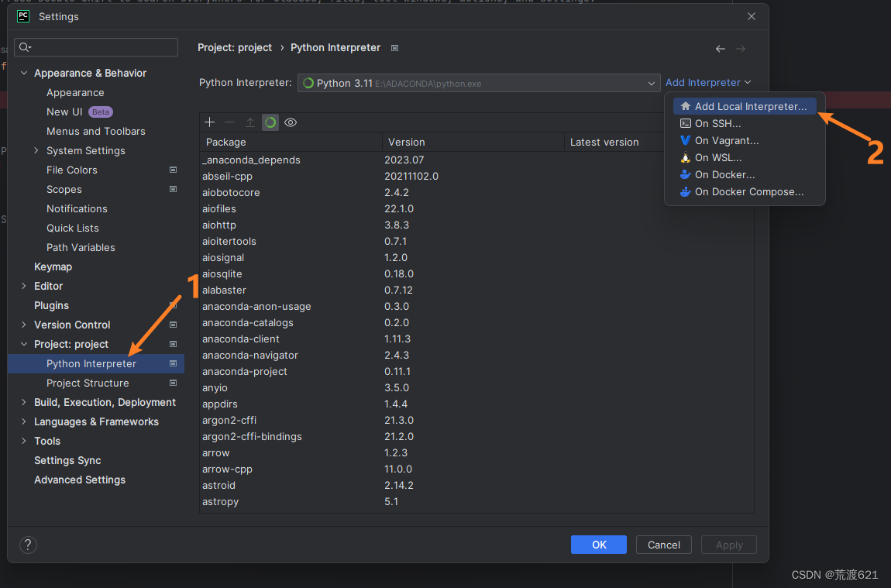This screenshot has width=891, height=588.
Task: Click the uninstall package minus icon
Action: pyautogui.click(x=229, y=122)
